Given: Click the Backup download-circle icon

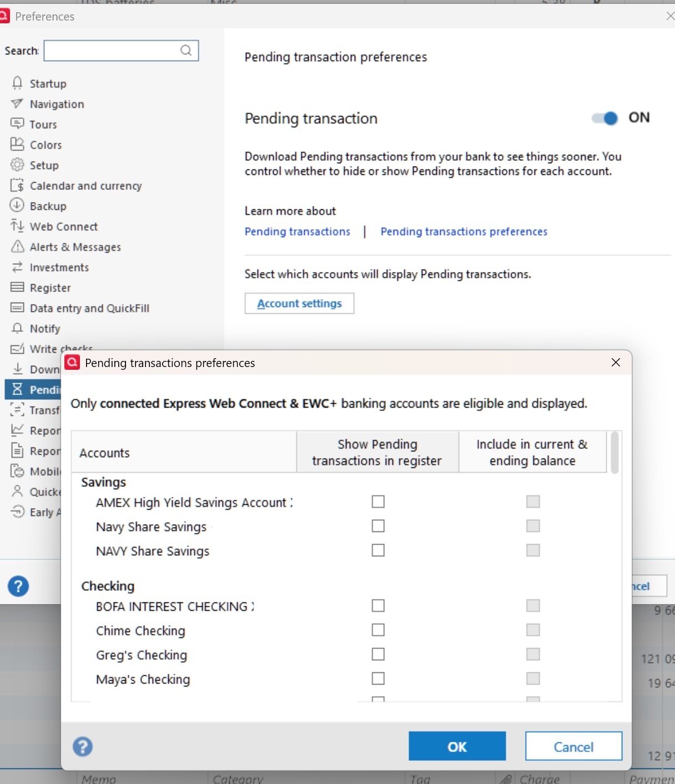Looking at the screenshot, I should point(17,205).
